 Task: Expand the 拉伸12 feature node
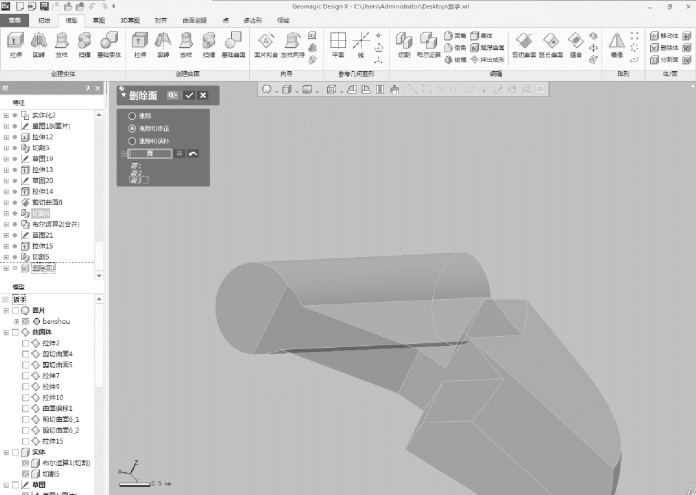tap(6, 136)
